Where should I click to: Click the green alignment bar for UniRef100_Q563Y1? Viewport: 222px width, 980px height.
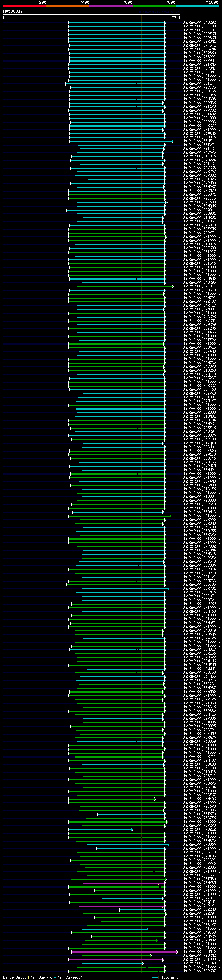pyautogui.click(x=117, y=195)
